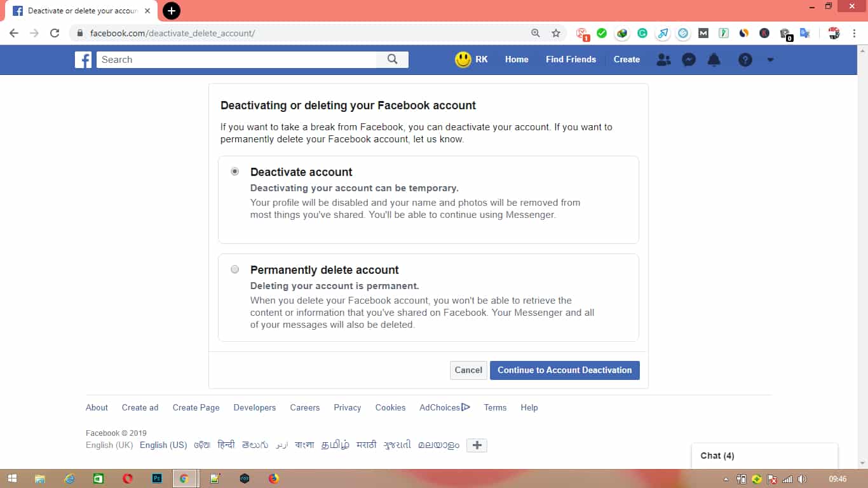The height and width of the screenshot is (488, 868).
Task: Open the green checkmark extension icon
Action: point(602,33)
